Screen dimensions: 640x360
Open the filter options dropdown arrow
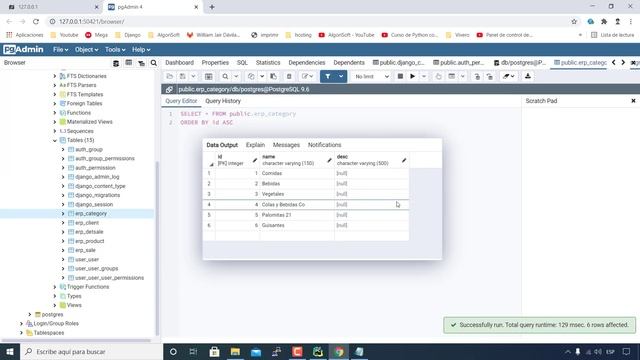[341, 76]
